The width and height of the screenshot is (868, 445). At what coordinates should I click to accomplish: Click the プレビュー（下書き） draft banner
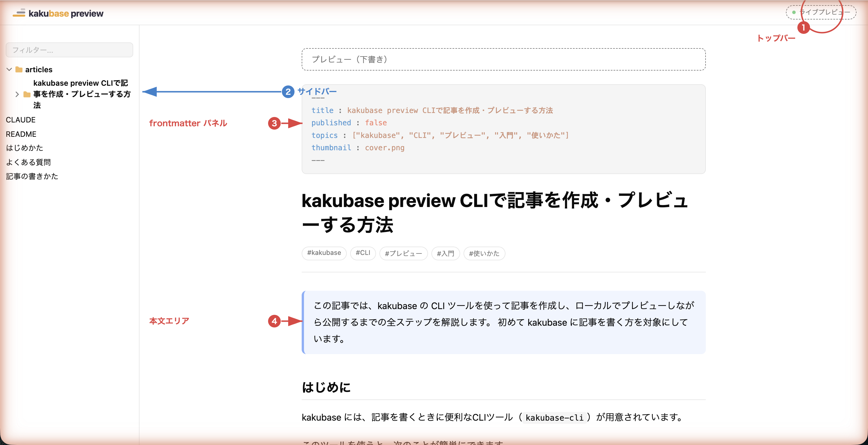(503, 59)
